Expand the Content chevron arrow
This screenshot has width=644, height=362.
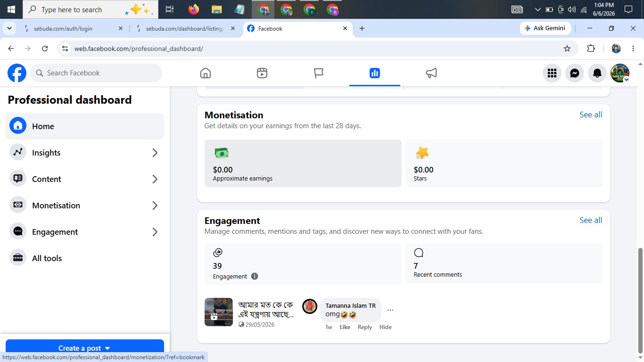coord(155,179)
